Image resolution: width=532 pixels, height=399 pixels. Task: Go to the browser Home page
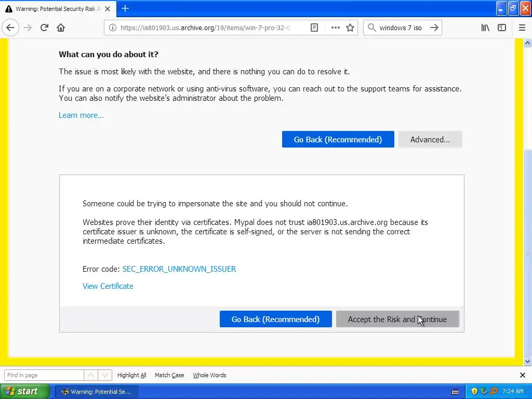point(61,28)
